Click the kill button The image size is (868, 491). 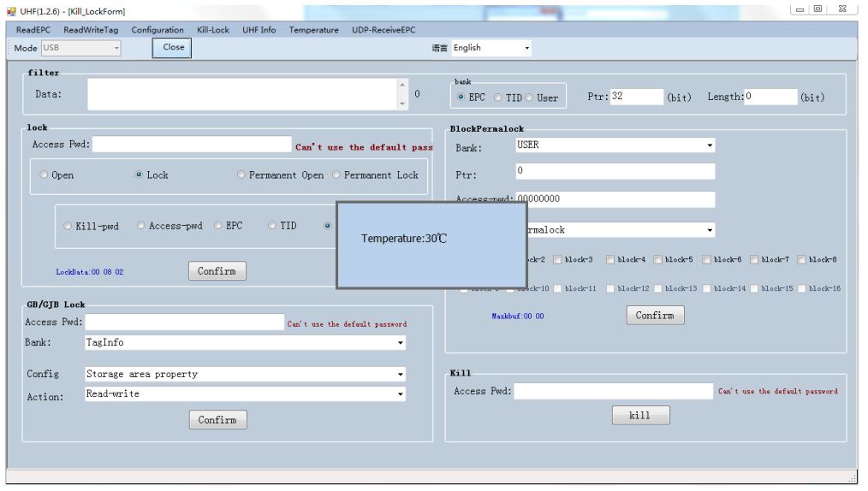(640, 415)
